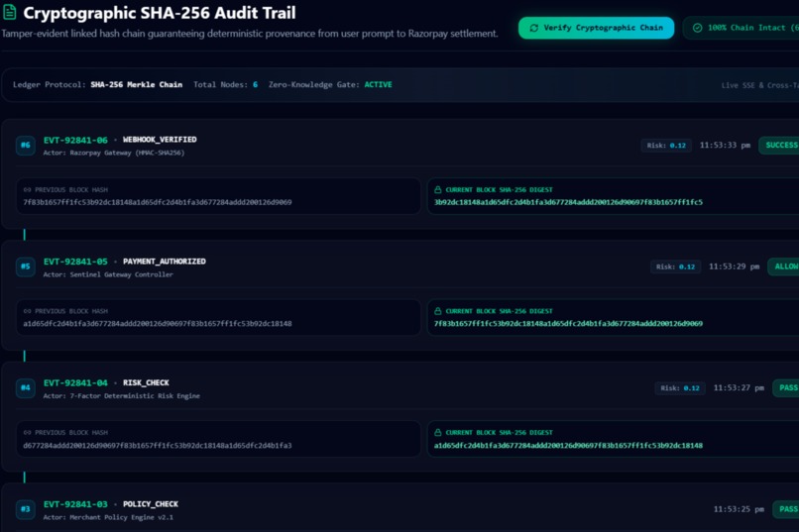Screen dimensions: 799x532
Task: Click the 100% Chain Intact badge
Action: click(x=742, y=28)
